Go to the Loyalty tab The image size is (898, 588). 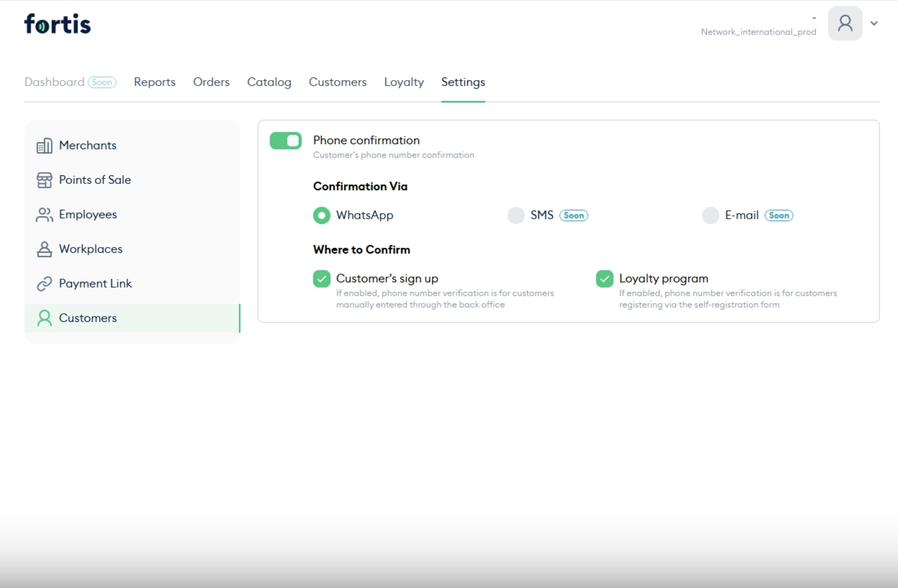click(x=404, y=82)
